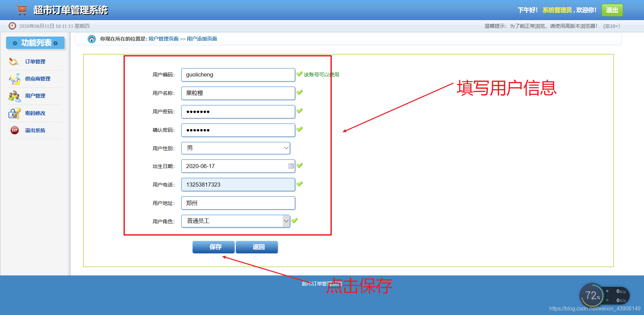644x315 pixels.
Task: Click the 功能列表 sidebar header
Action: tap(35, 43)
